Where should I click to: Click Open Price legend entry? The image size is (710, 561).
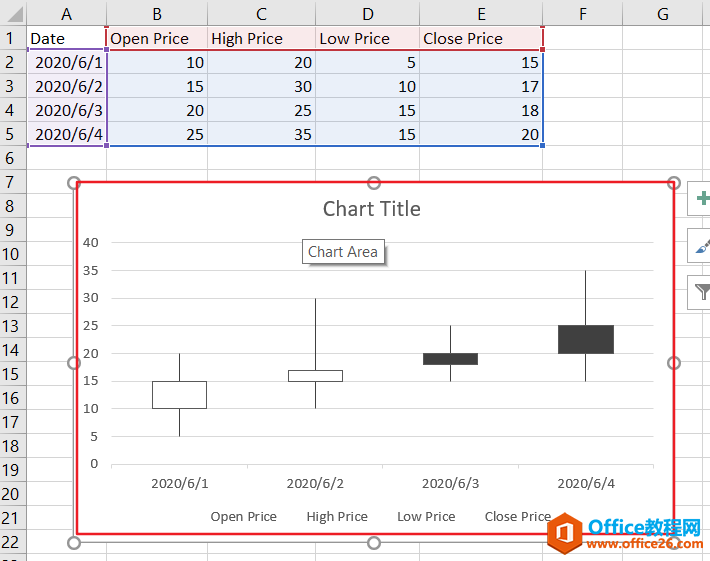click(x=244, y=517)
